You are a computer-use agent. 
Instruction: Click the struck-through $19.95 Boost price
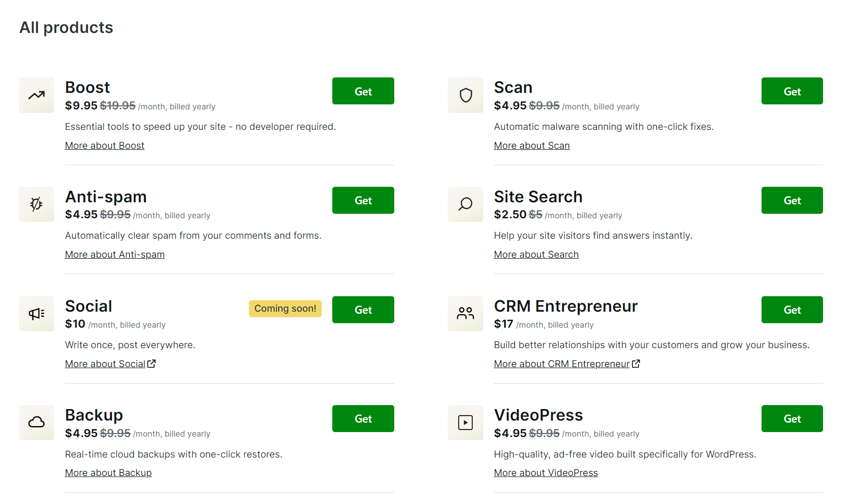pos(118,106)
